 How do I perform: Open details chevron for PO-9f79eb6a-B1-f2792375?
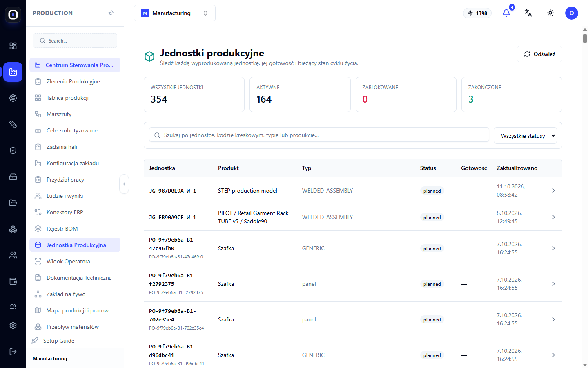coord(554,284)
